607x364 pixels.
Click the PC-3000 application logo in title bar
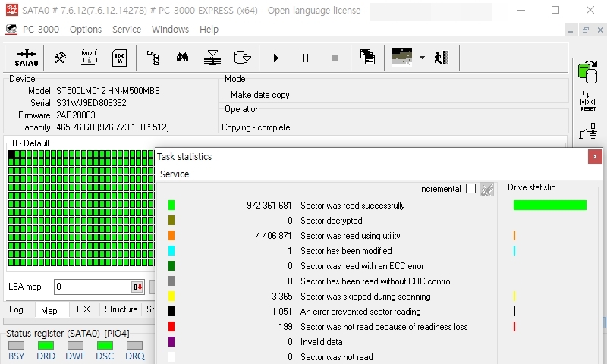point(11,10)
